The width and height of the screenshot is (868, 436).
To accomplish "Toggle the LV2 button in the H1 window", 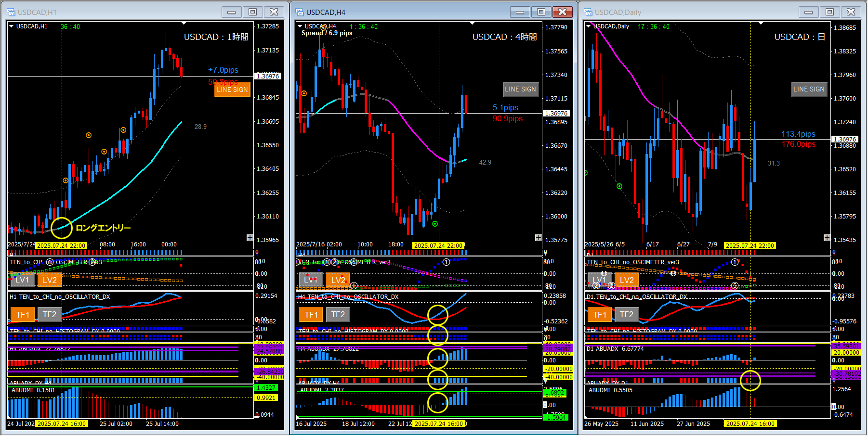I will 50,280.
